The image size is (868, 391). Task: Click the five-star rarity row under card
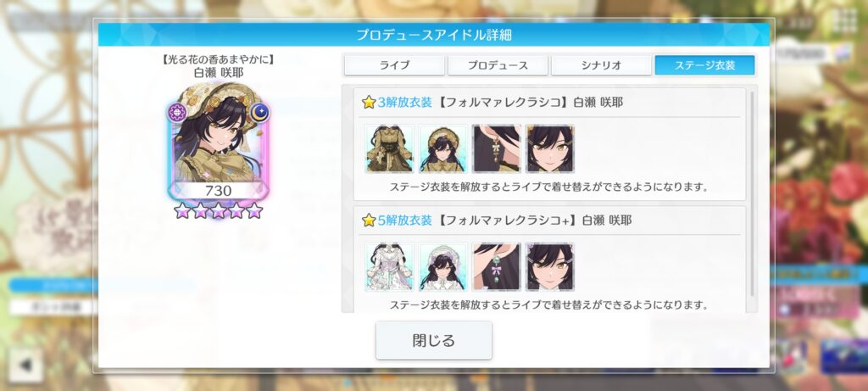(218, 210)
